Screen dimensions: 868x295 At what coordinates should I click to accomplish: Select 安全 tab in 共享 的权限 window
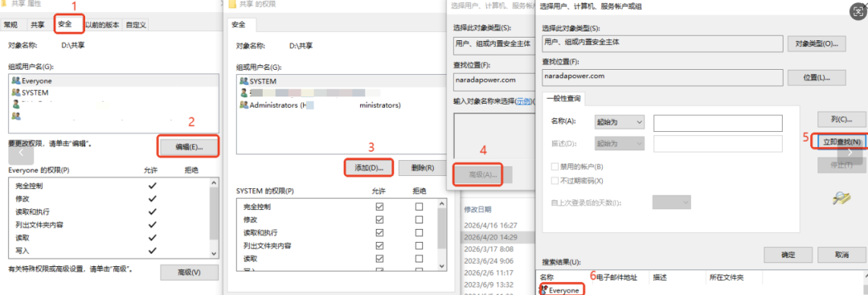[x=239, y=24]
